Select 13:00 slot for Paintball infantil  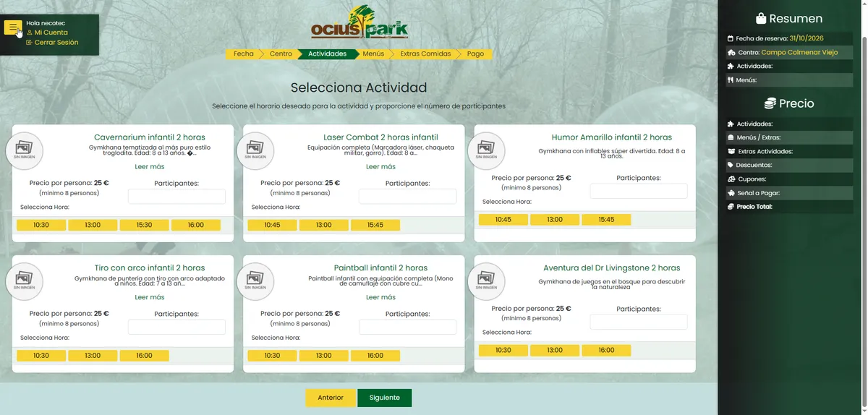point(324,356)
